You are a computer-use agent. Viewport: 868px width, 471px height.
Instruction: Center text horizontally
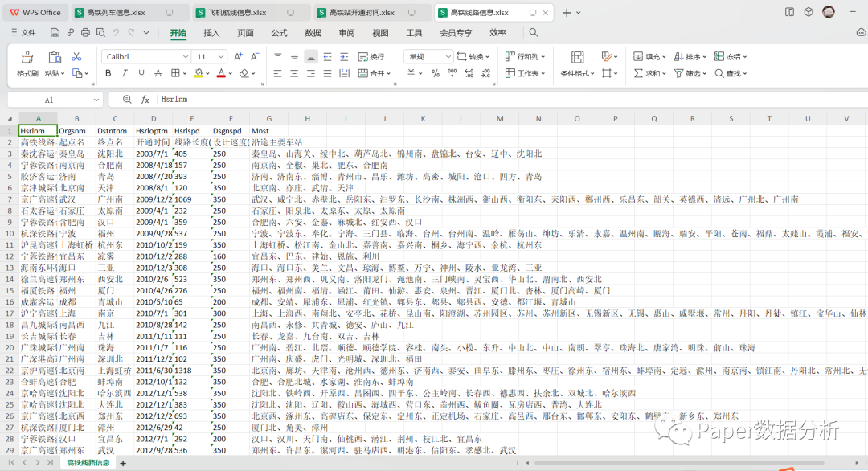[x=294, y=73]
